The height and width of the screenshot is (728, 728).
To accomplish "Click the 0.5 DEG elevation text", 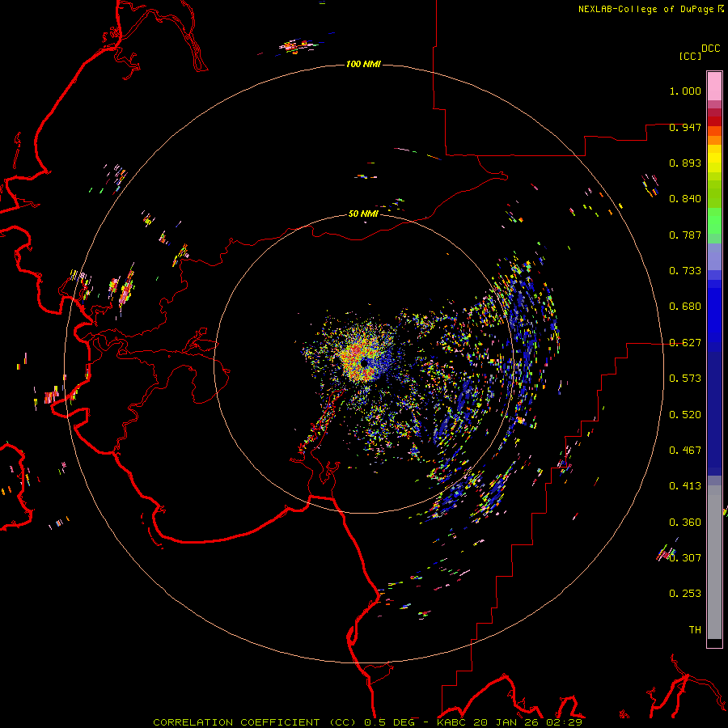I will 388,722.
